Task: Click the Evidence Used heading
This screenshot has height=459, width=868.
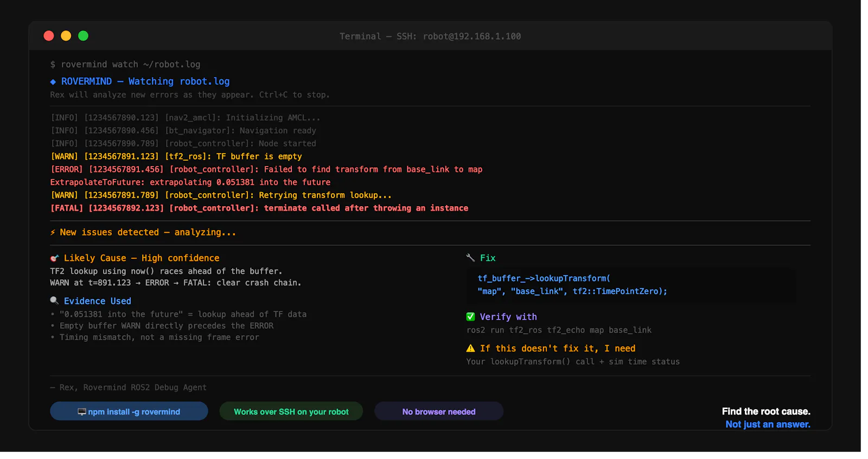Action: coord(98,301)
